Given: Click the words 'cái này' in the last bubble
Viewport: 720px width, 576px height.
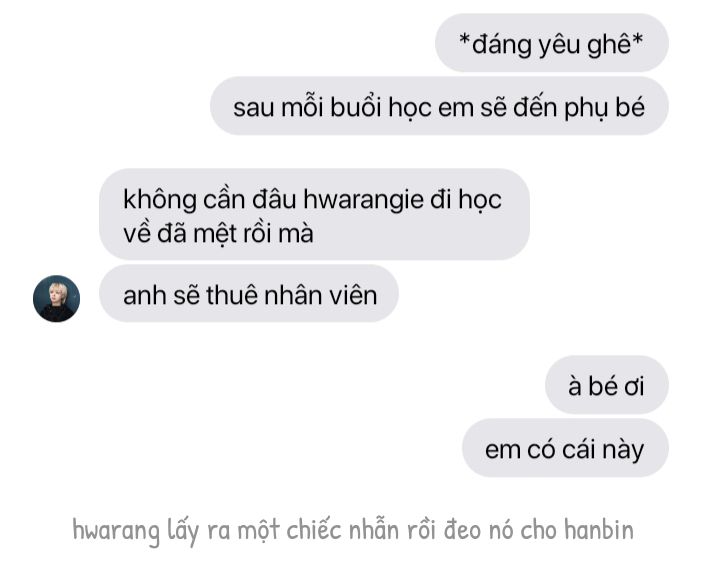Looking at the screenshot, I should [602, 450].
